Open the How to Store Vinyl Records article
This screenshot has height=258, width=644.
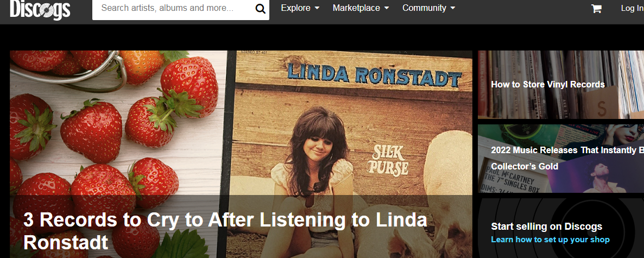coord(548,85)
